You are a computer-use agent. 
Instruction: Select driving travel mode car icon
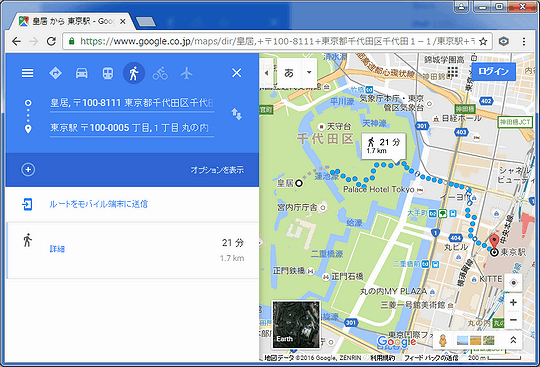point(82,73)
